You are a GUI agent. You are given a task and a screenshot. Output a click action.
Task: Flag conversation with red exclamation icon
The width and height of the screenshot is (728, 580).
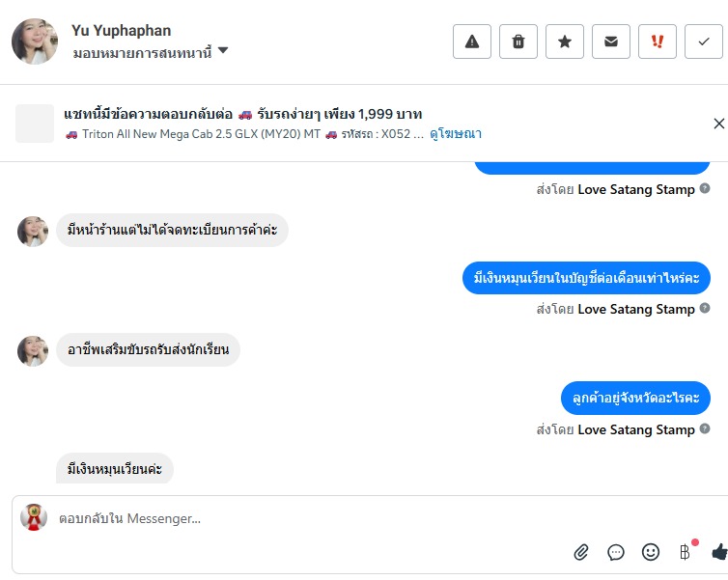658,41
